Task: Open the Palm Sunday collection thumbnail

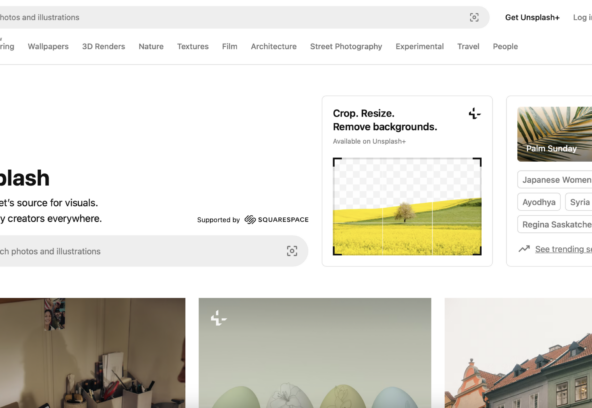Action: (x=555, y=134)
